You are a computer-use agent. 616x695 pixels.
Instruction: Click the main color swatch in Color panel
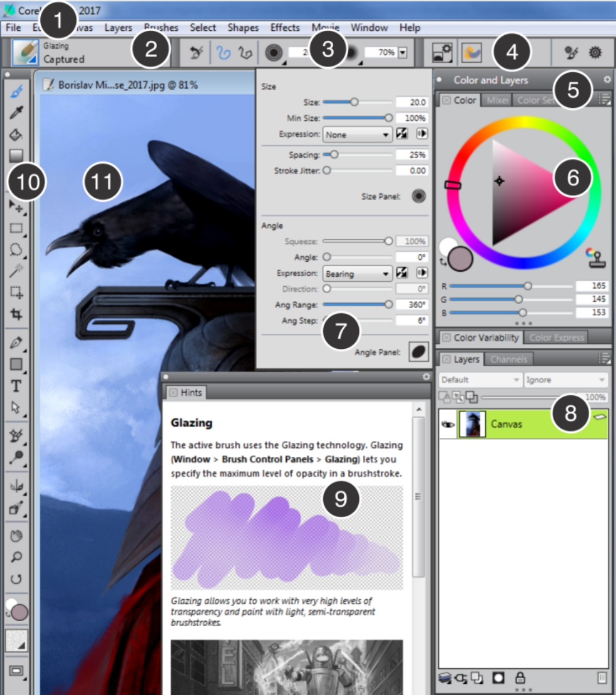[461, 258]
